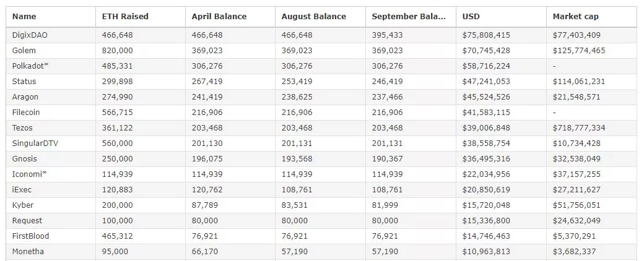The width and height of the screenshot is (644, 261).
Task: Sort by the Name column header
Action: (x=24, y=17)
